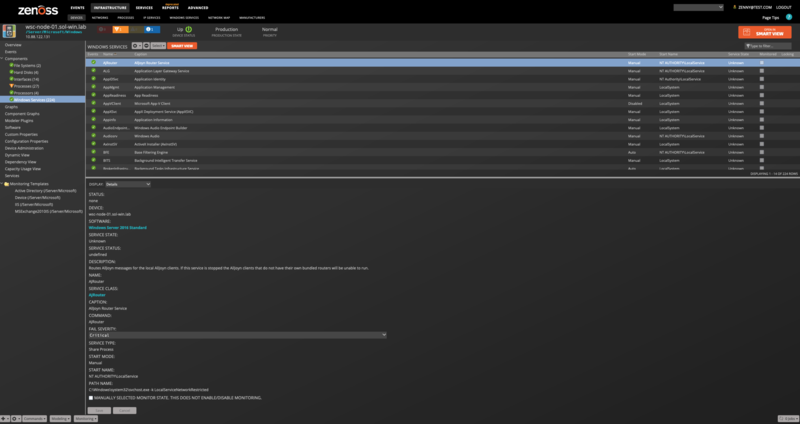800x424 pixels.
Task: Open the Advanced main menu
Action: pos(198,8)
